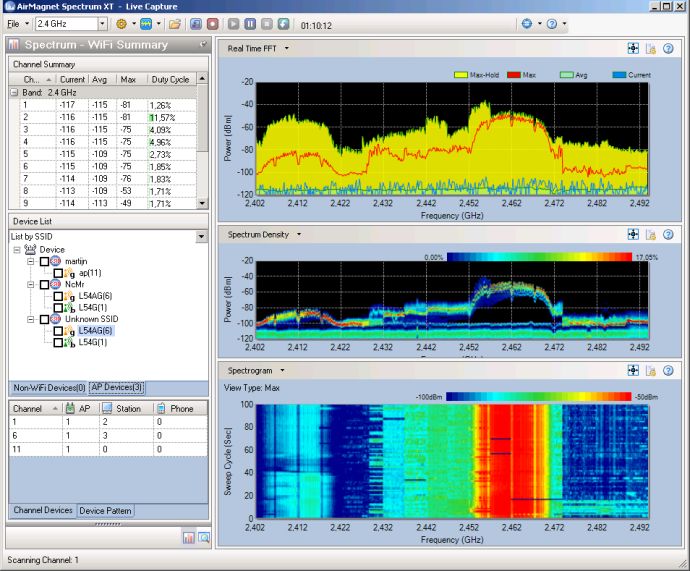Viewport: 690px width, 571px height.
Task: Click the live-capture icon after Stop button
Action: tap(283, 24)
